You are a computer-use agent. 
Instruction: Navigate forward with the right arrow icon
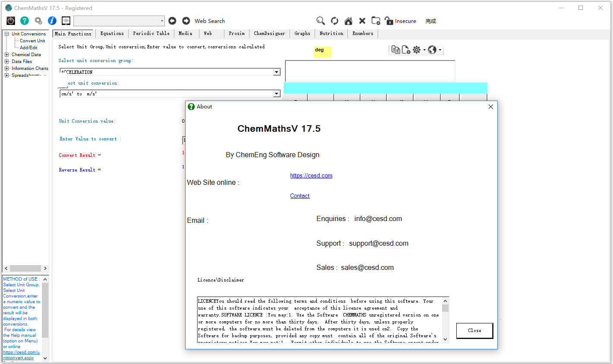[186, 20]
